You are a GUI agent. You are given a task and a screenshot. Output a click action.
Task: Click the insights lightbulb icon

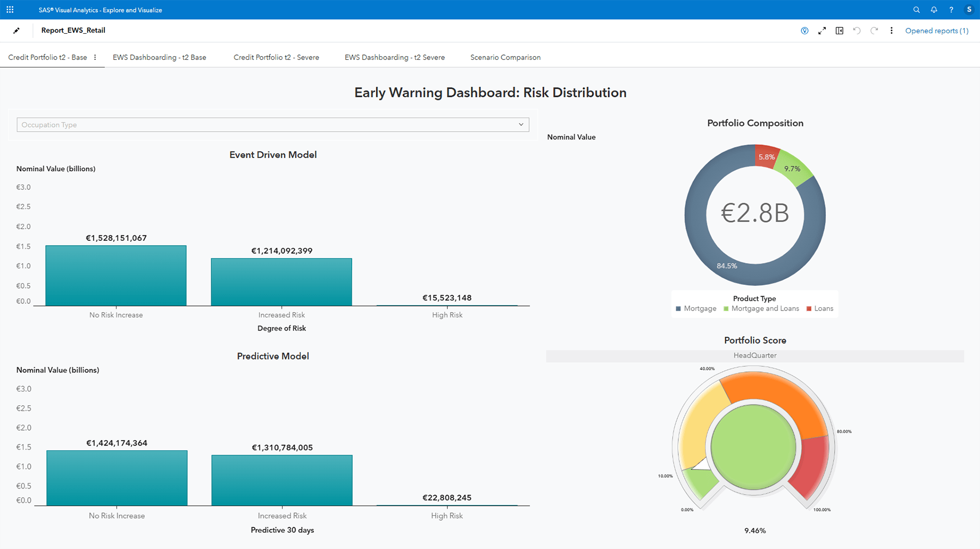coord(805,30)
